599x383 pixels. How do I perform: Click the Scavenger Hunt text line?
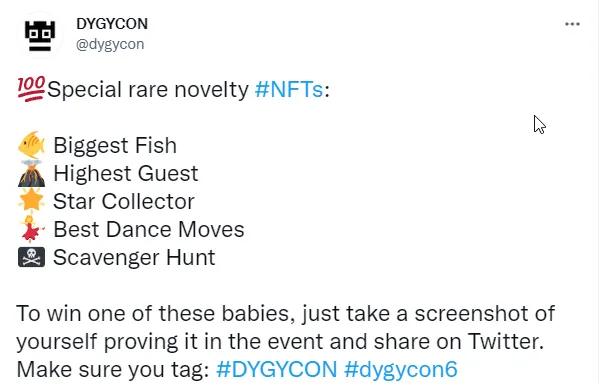tap(134, 257)
